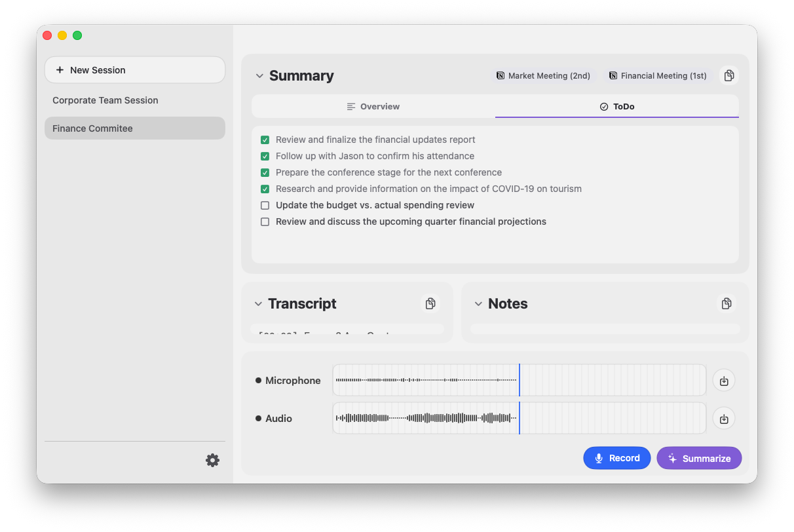The image size is (794, 532).
Task: Click the playhead on the Audio waveform
Action: [x=520, y=418]
